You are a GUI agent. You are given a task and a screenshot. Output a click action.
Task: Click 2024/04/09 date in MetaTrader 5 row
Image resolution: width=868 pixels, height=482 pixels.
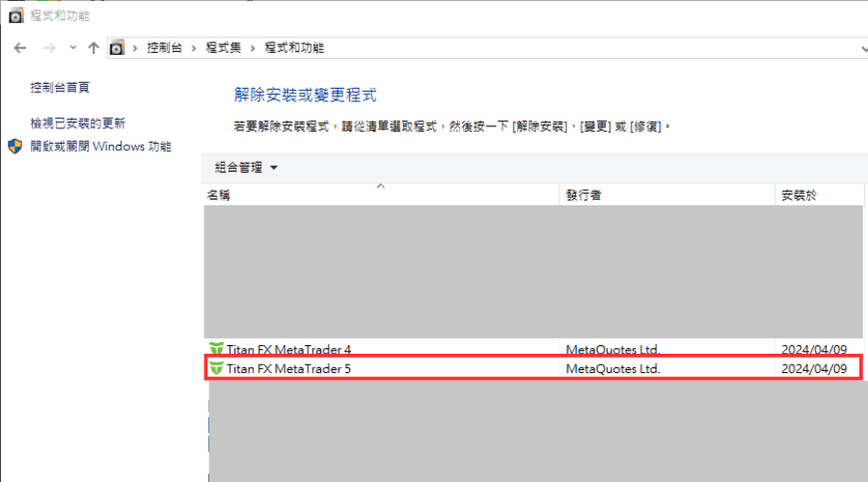coord(814,369)
